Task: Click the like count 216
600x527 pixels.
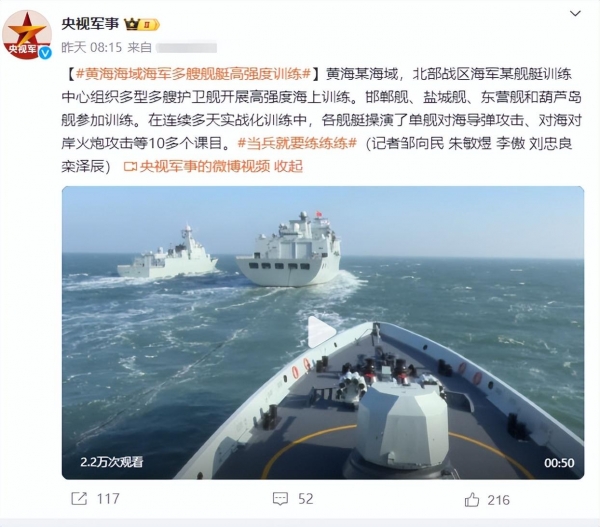Action: (x=499, y=500)
